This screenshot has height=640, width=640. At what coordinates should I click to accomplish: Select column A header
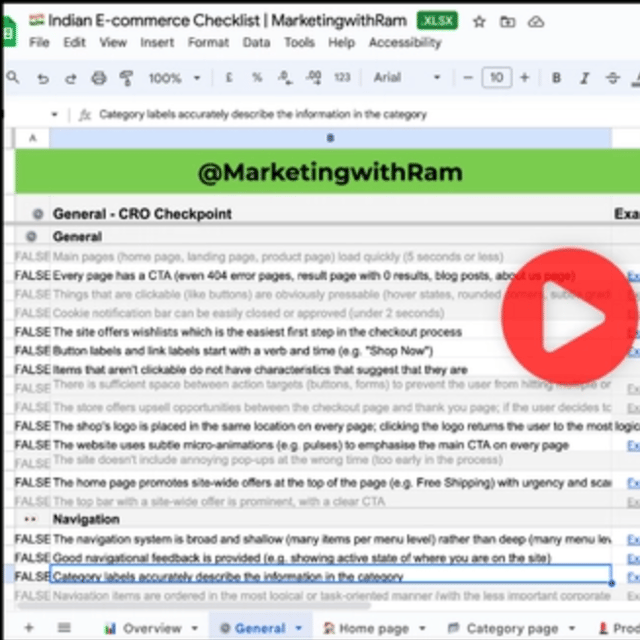[33, 138]
